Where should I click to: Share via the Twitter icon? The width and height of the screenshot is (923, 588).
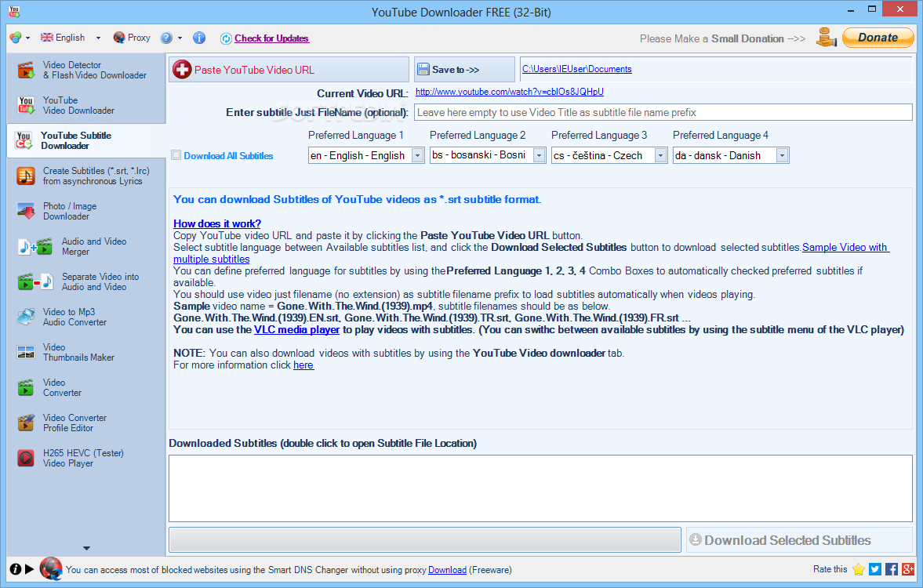point(874,569)
